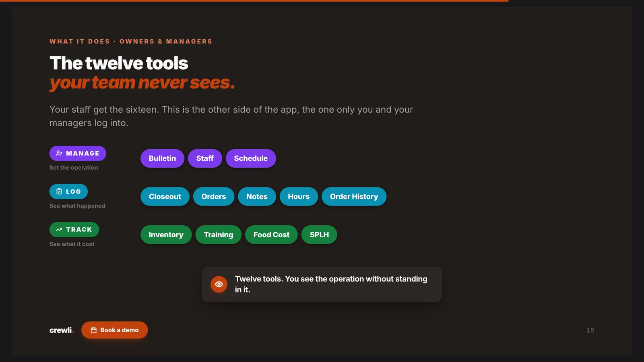644x362 pixels.
Task: Click the calendar icon on Book a demo
Action: [94, 330]
